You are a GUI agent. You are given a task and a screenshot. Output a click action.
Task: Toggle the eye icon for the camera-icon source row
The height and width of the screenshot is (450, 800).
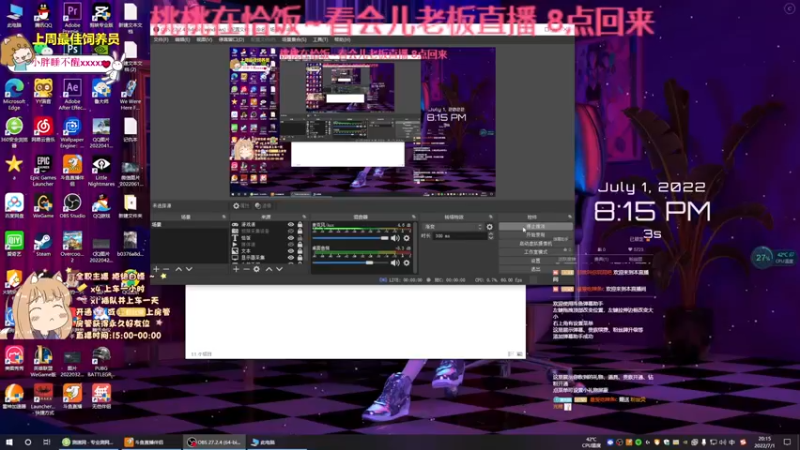pos(291,231)
